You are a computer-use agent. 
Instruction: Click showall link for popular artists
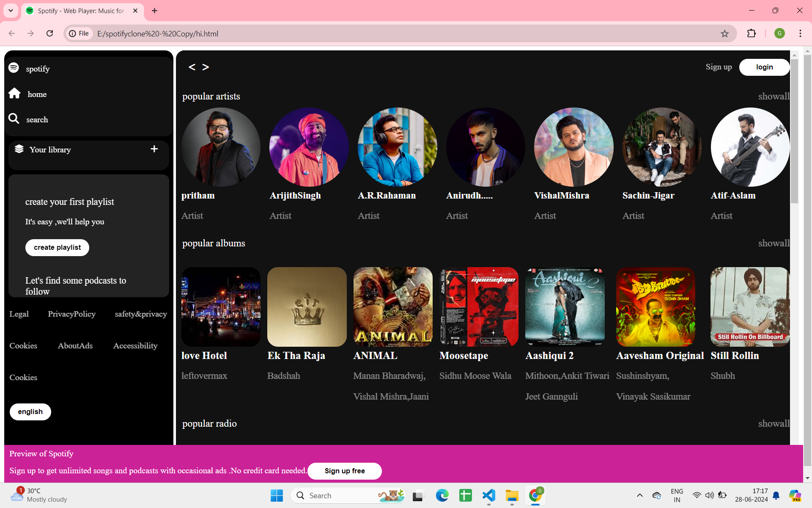click(x=773, y=97)
